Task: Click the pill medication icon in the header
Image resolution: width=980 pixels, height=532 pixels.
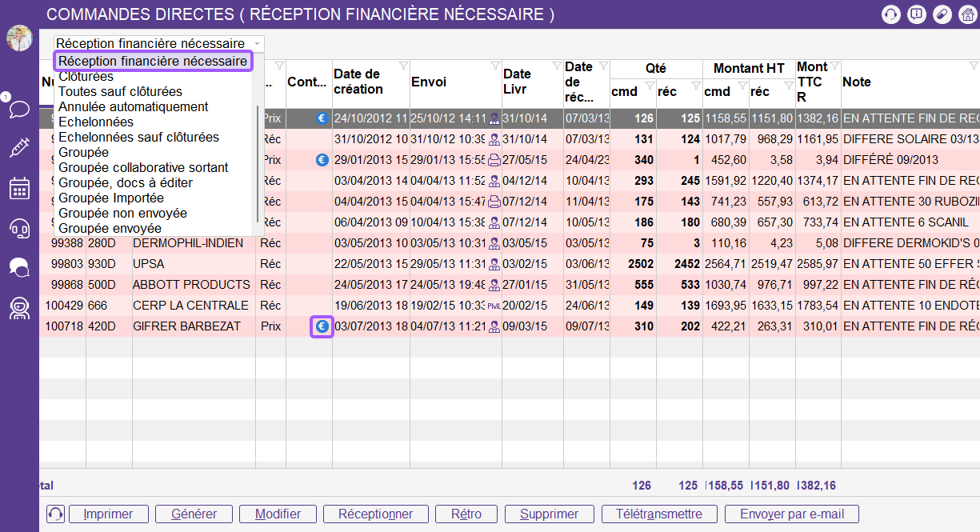Action: 942,14
